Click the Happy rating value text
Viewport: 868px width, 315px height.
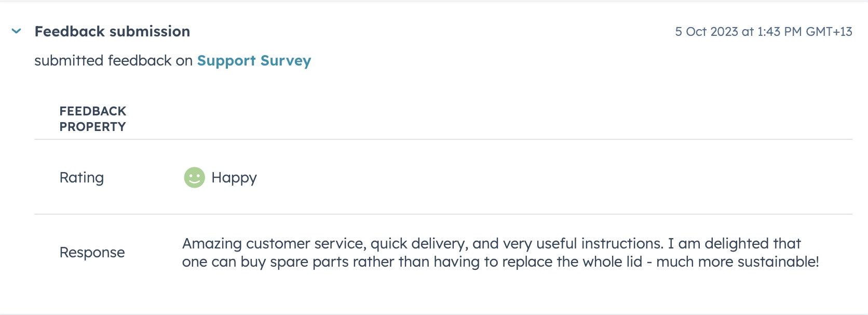tap(234, 178)
